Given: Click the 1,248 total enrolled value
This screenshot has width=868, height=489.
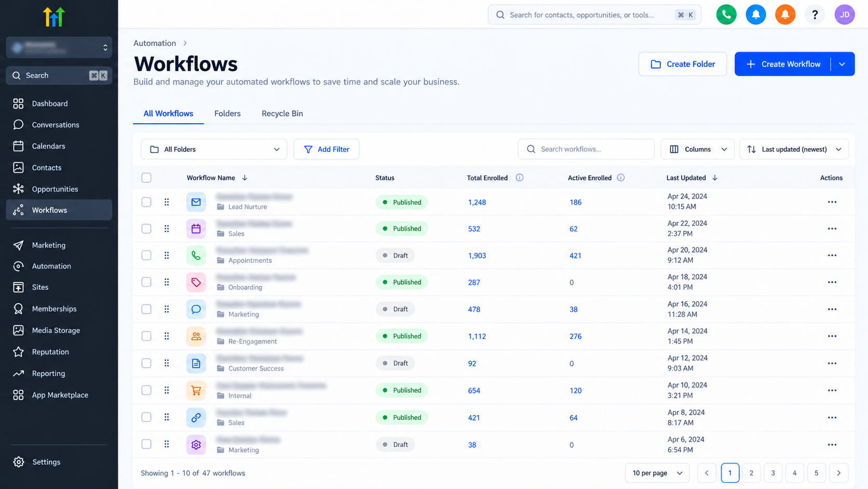Looking at the screenshot, I should point(477,202).
